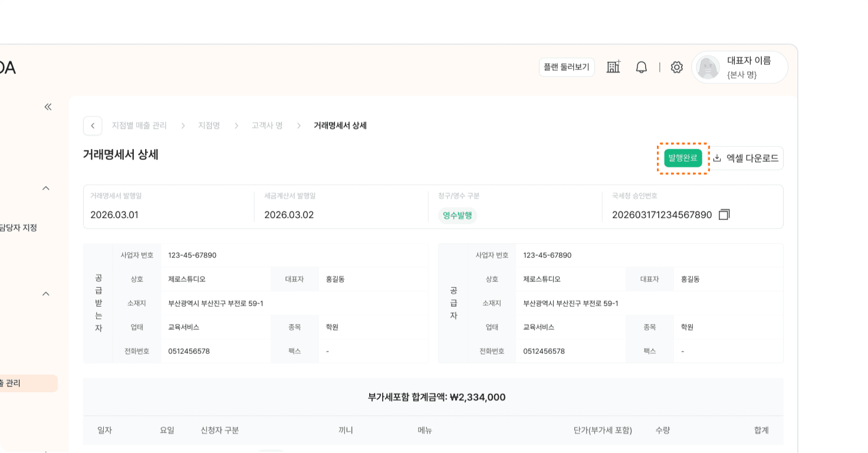Go to 지점명 breadcrumb link
The height and width of the screenshot is (453, 868).
pos(209,126)
